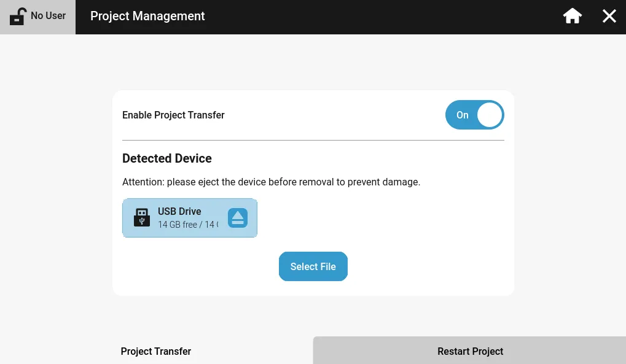Click the USB stick icon

(x=142, y=218)
